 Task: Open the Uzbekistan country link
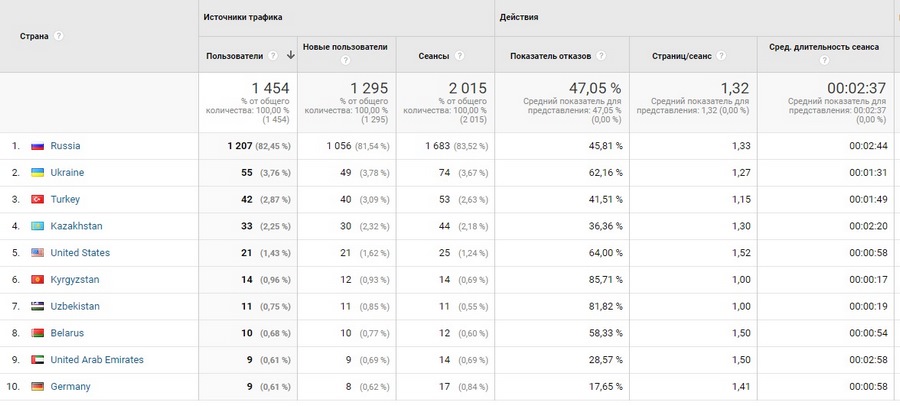pyautogui.click(x=75, y=306)
